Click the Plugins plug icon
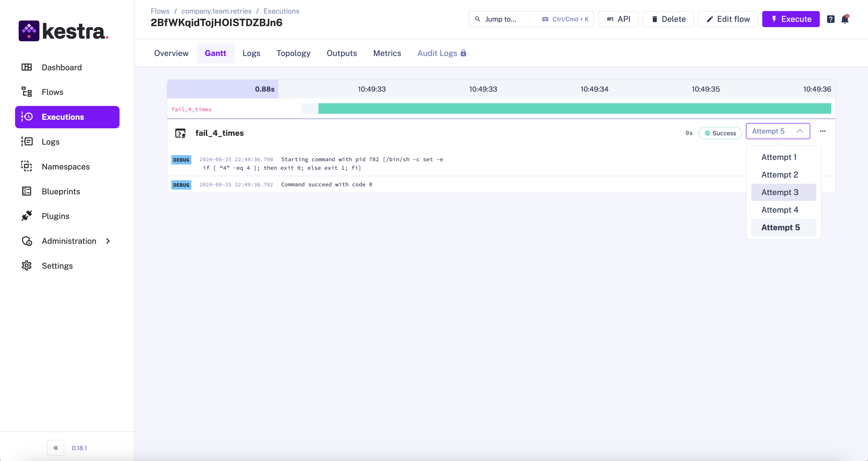The image size is (868, 461). tap(27, 216)
